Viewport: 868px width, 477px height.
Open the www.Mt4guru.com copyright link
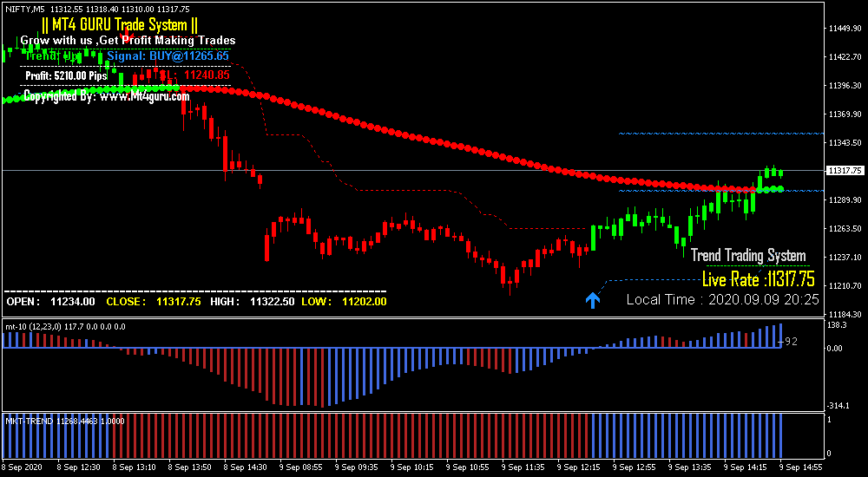pyautogui.click(x=144, y=96)
